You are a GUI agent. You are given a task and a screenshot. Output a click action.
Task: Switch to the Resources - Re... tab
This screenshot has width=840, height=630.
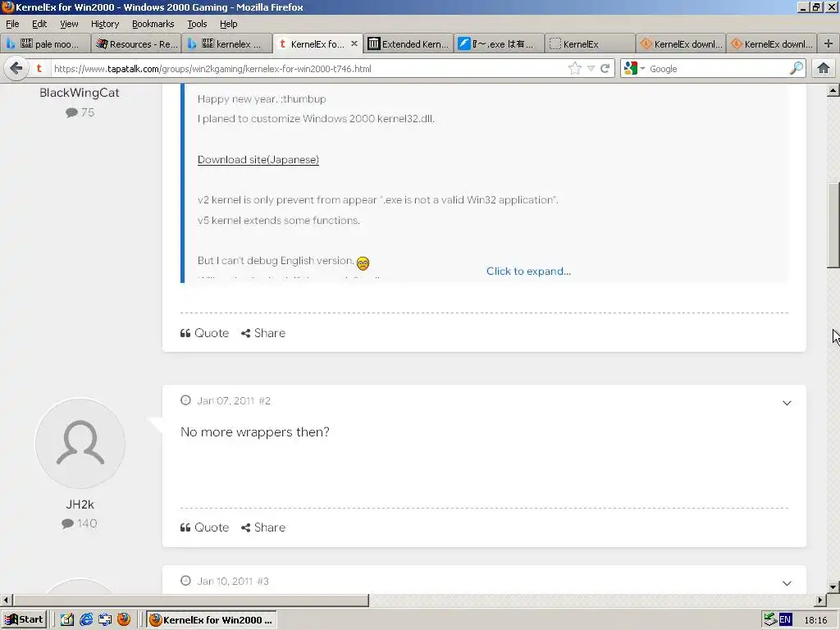tap(136, 44)
